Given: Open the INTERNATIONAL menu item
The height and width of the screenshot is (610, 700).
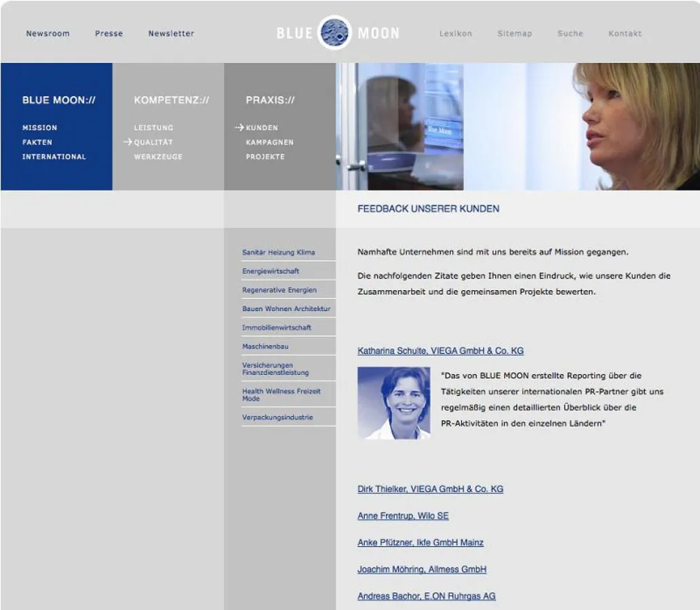Looking at the screenshot, I should point(54,157).
